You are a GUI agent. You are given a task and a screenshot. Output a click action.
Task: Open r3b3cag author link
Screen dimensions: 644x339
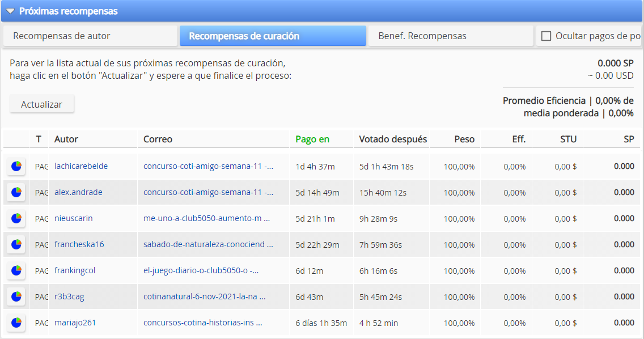tap(69, 296)
